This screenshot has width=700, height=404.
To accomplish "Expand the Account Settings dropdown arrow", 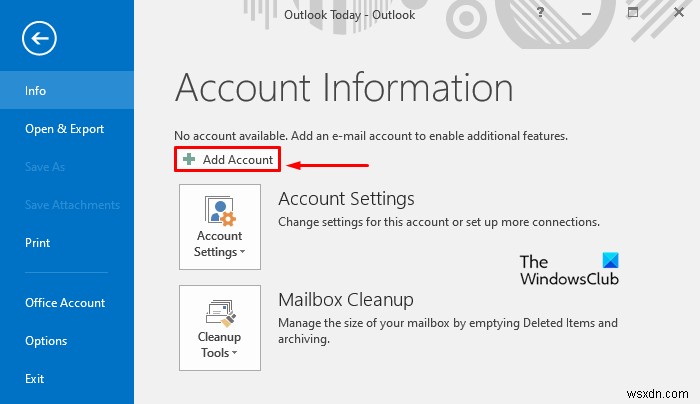I will click(243, 253).
